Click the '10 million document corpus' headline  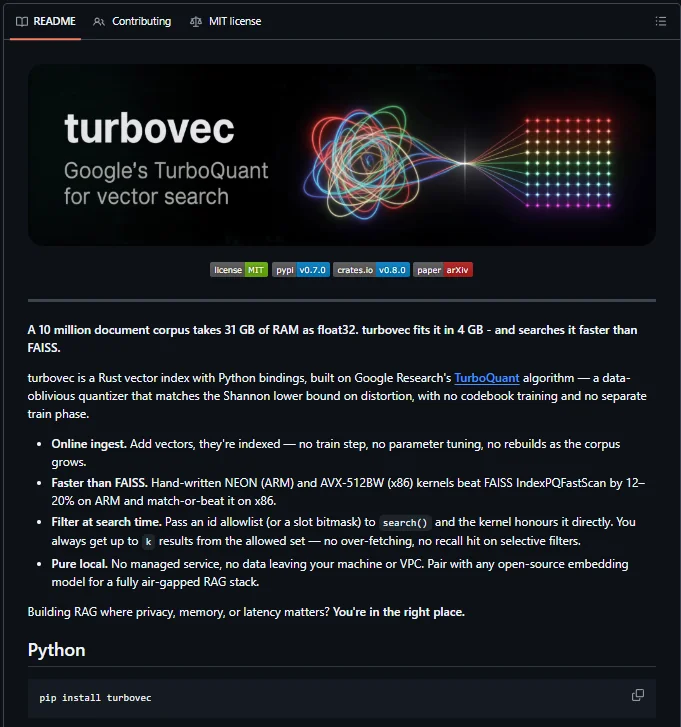[x=332, y=338]
